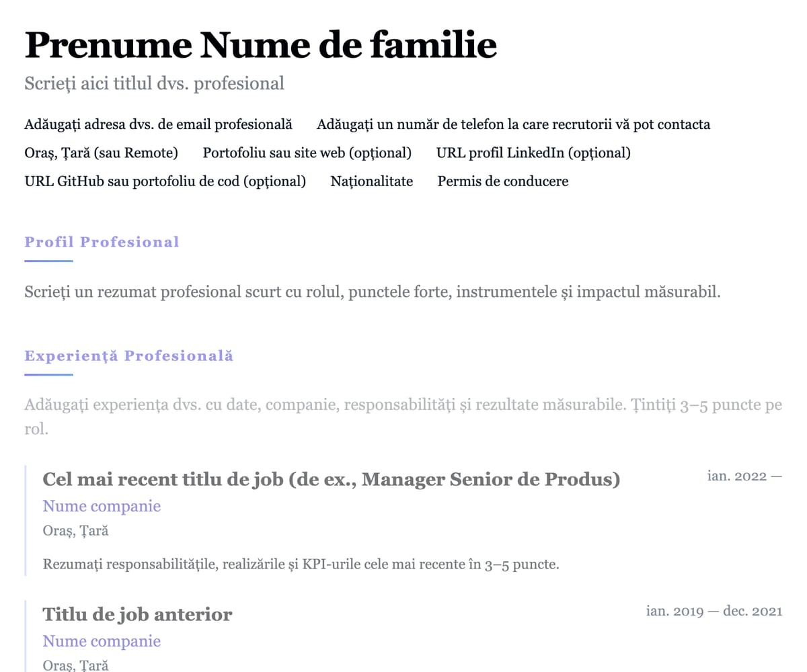
Task: Select the portfolio or website field
Action: tap(307, 153)
